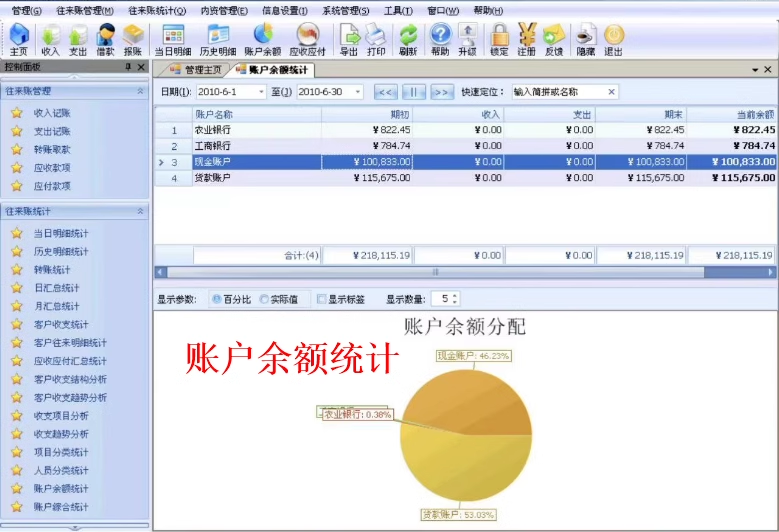Select the 农业银行 table row
This screenshot has width=779, height=532.
466,130
